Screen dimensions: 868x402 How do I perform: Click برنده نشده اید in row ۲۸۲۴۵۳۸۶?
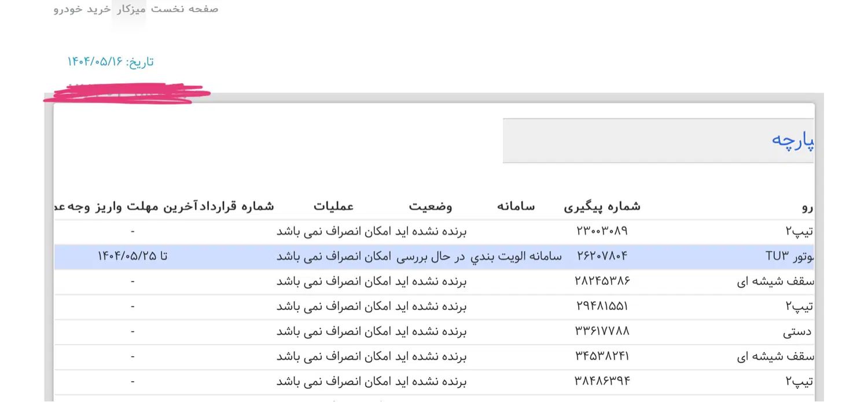point(431,281)
